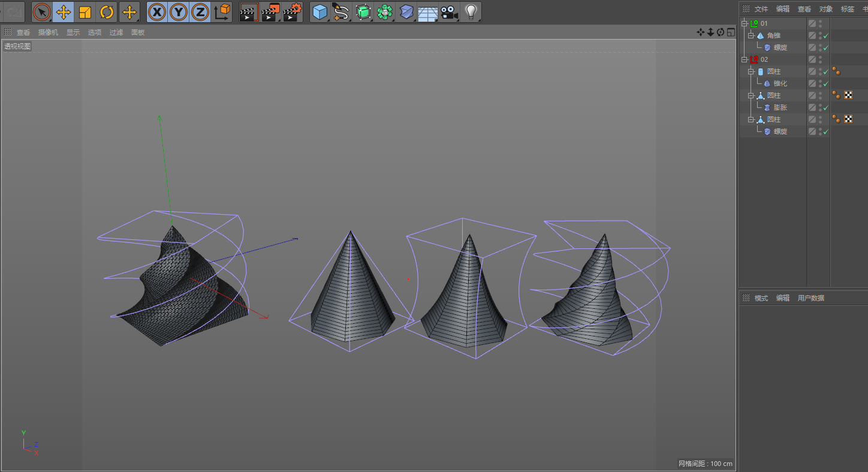This screenshot has height=472, width=868.
Task: Select the 02 null object
Action: tap(764, 59)
